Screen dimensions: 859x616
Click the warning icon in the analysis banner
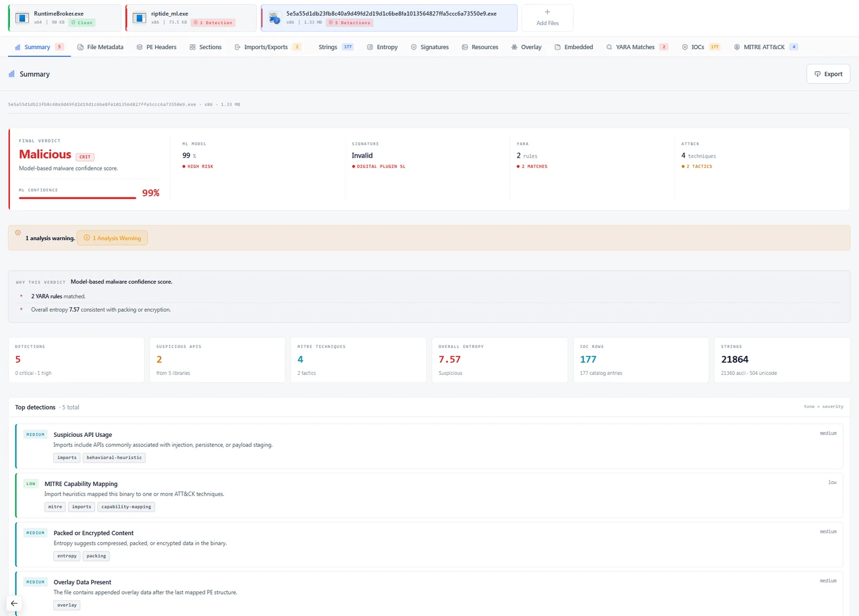pyautogui.click(x=18, y=233)
